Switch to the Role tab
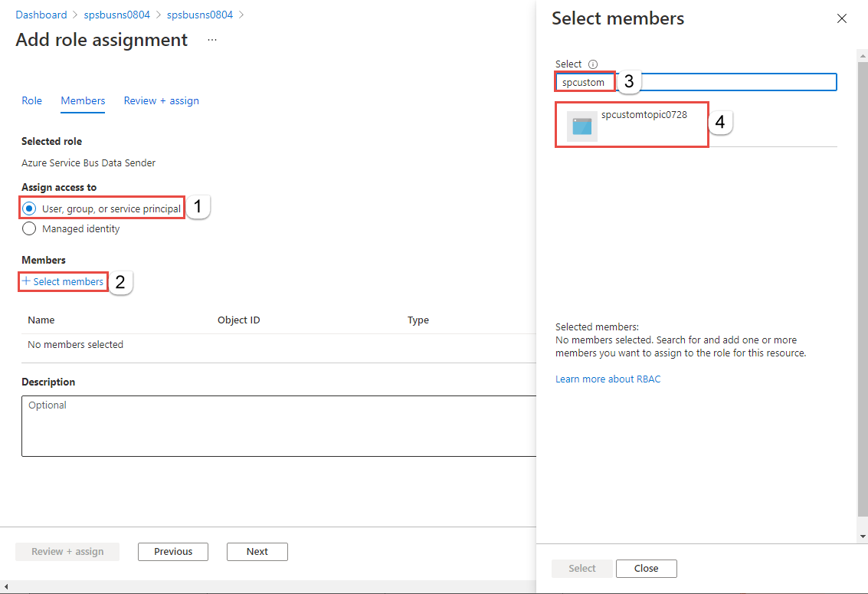The image size is (868, 594). point(31,100)
